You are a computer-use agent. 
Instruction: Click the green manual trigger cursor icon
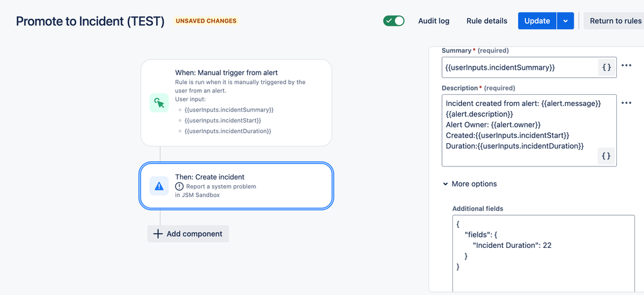[159, 103]
